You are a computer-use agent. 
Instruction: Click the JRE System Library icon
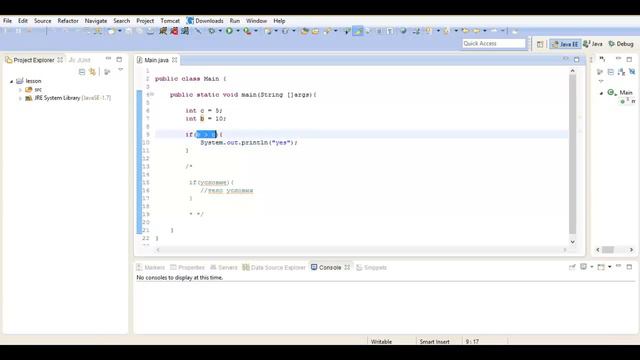pyautogui.click(x=29, y=98)
